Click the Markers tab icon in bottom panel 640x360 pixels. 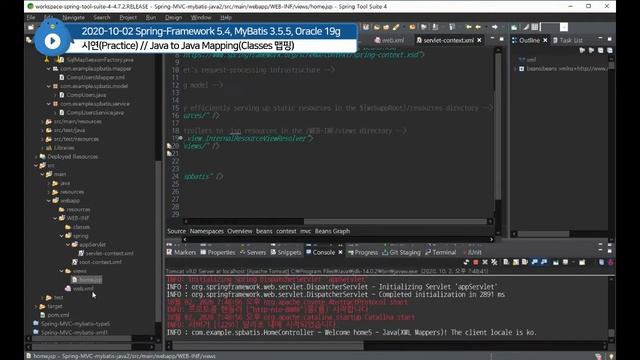169,252
